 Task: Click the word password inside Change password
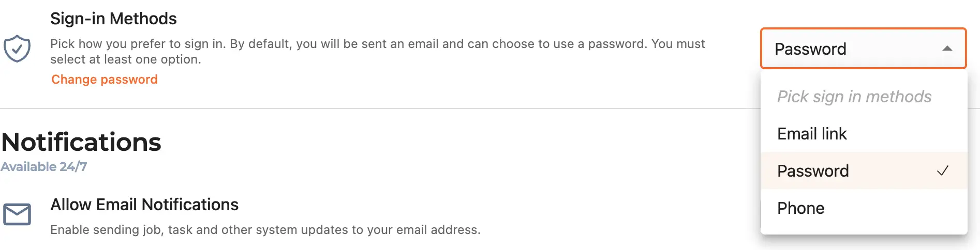129,80
